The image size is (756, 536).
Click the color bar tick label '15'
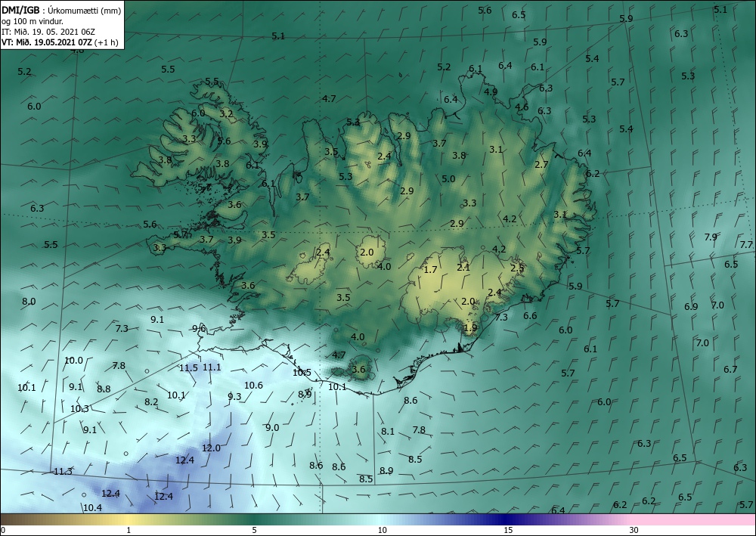coord(508,530)
